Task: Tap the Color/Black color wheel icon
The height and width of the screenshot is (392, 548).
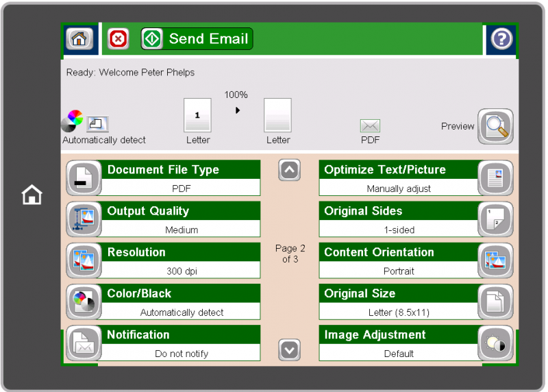Action: pyautogui.click(x=84, y=302)
